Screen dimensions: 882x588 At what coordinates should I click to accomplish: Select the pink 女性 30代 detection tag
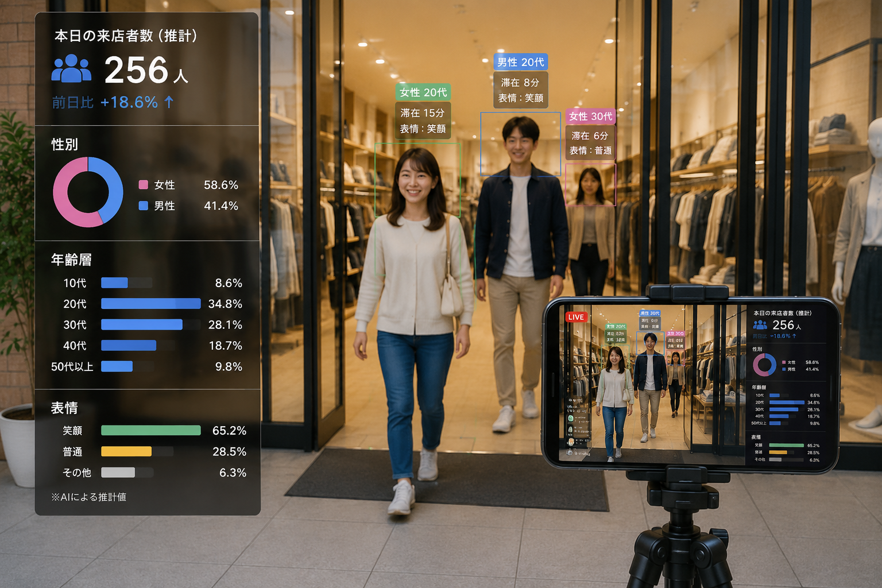[x=590, y=116]
